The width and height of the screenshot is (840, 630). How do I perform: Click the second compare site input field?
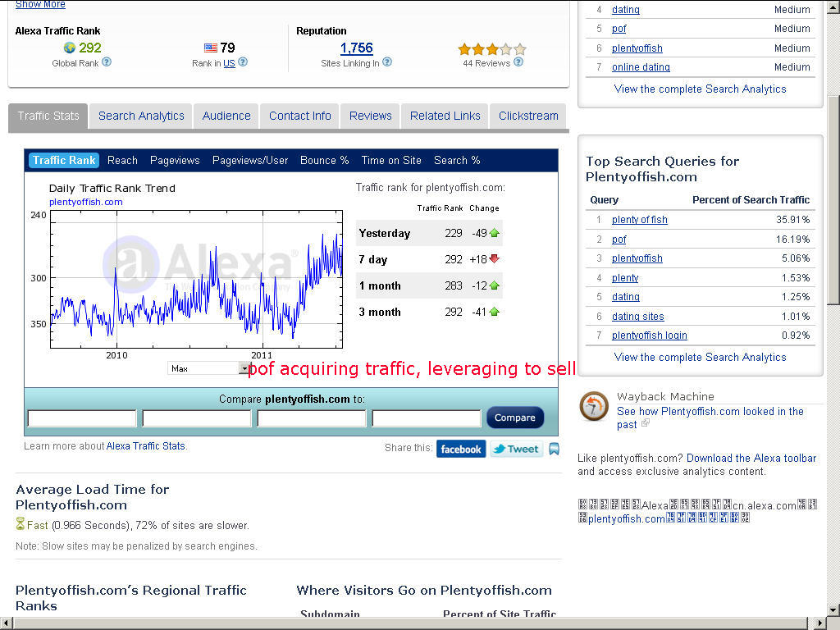pyautogui.click(x=197, y=418)
